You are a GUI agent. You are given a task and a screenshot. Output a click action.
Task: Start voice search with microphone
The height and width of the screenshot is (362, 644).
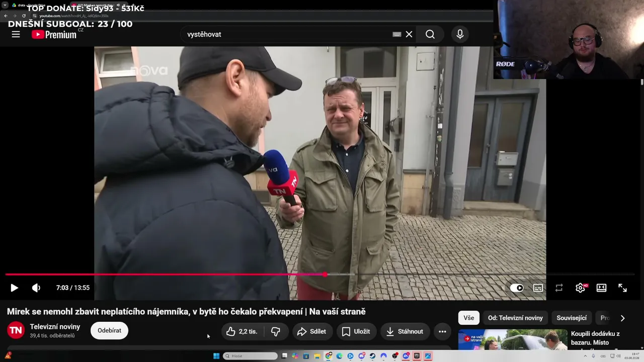pyautogui.click(x=460, y=34)
